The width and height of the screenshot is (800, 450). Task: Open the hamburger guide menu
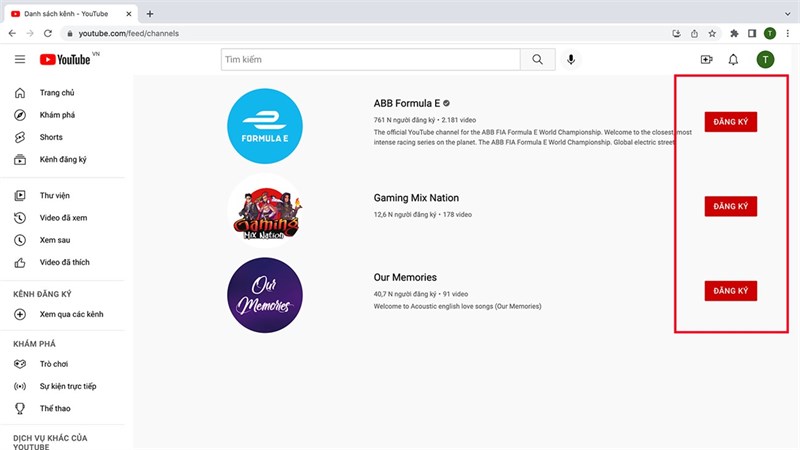(20, 60)
